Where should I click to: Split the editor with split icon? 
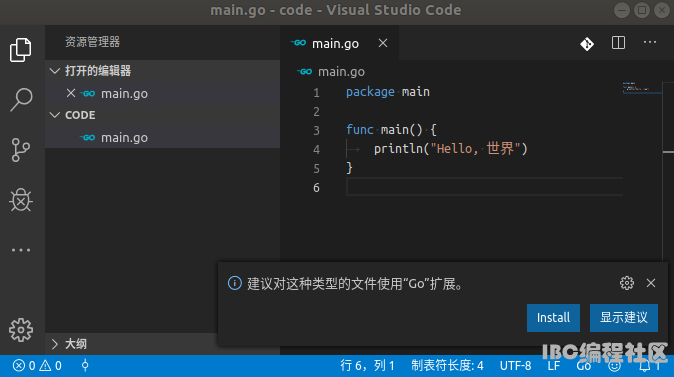point(618,43)
